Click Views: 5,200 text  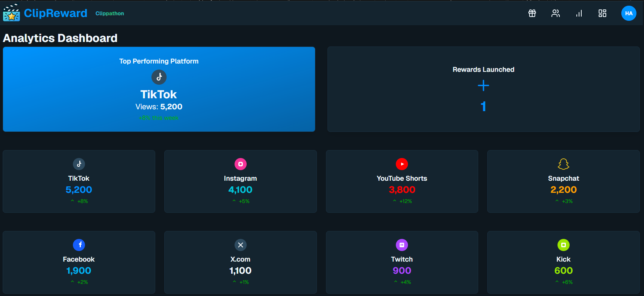tap(159, 107)
